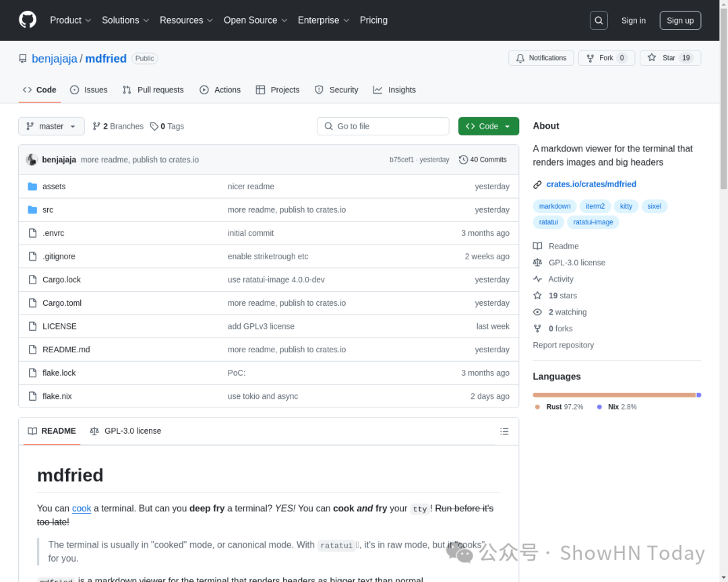This screenshot has height=582, width=728.
Task: Star the mdfried repository
Action: coord(670,58)
